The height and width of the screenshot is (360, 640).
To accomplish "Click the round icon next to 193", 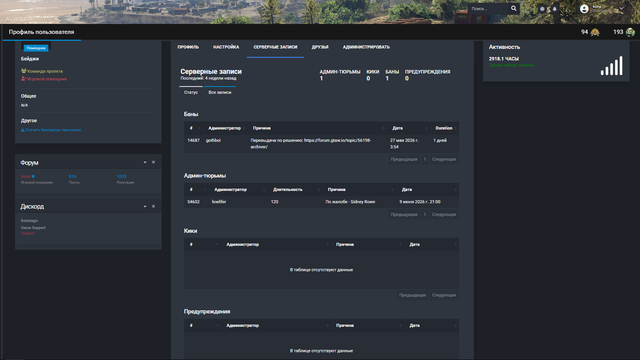I will click(x=630, y=32).
